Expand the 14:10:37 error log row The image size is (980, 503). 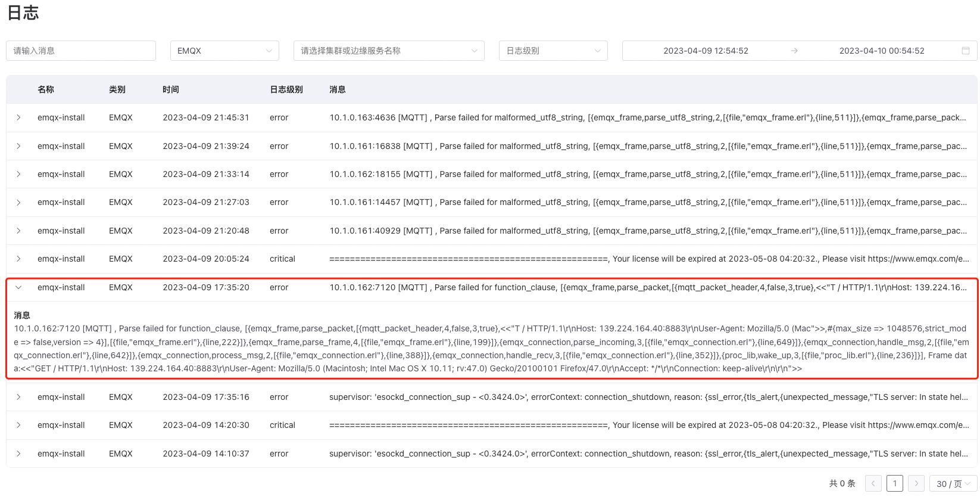click(x=18, y=454)
